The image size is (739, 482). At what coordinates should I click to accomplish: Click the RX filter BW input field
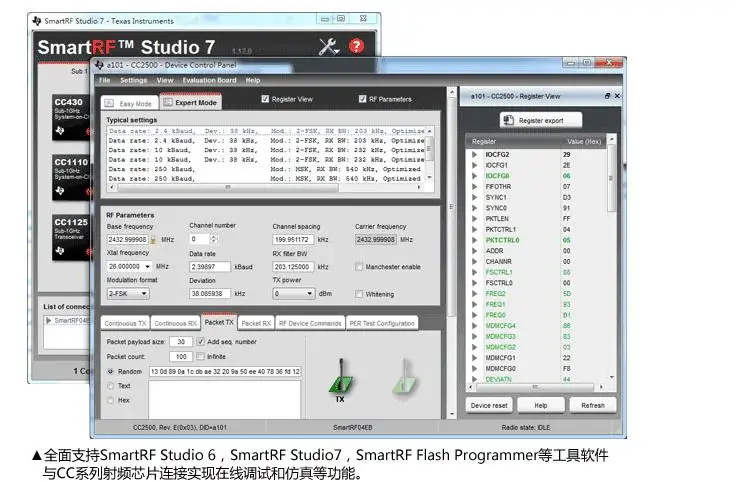[x=293, y=267]
